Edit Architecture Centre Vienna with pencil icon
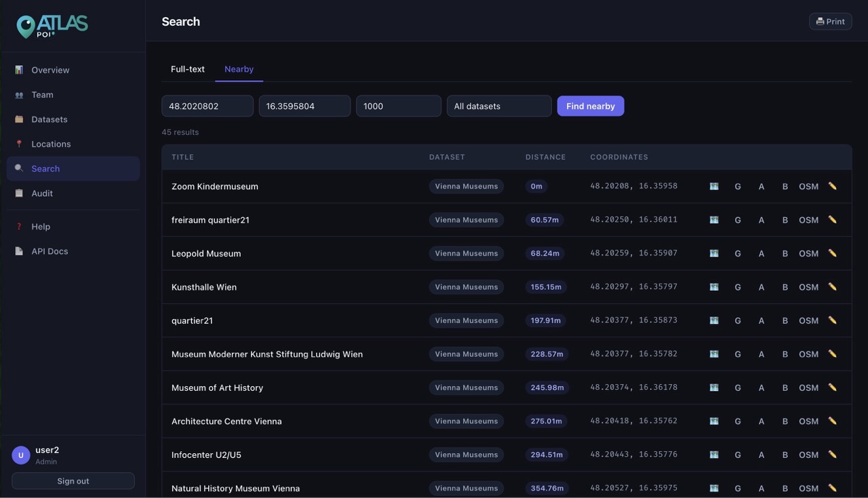 (832, 421)
